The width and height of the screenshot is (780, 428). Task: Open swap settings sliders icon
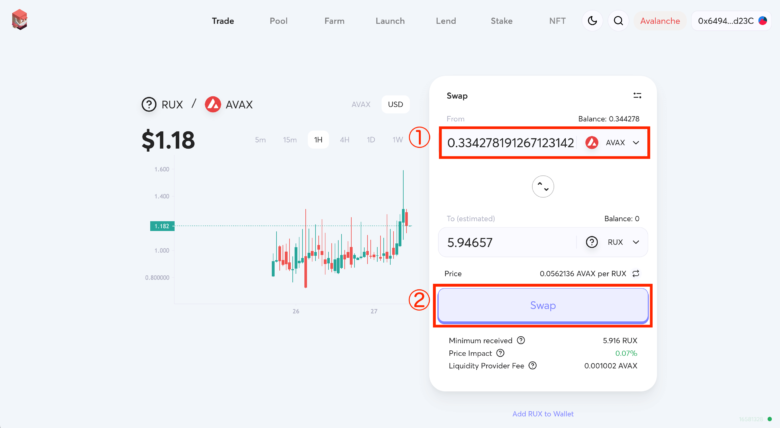tap(637, 96)
